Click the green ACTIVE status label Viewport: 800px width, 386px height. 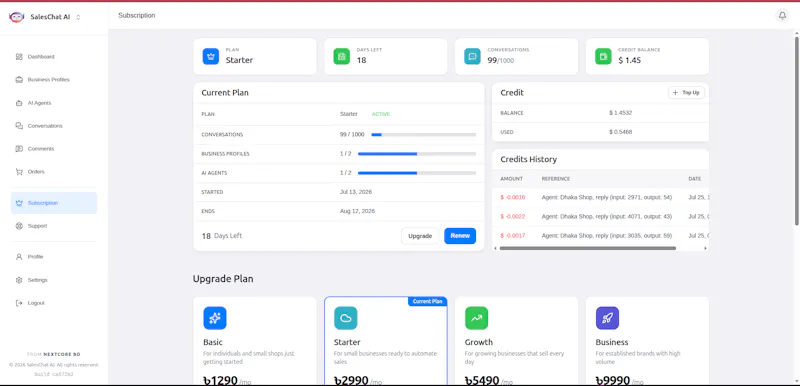(x=381, y=114)
